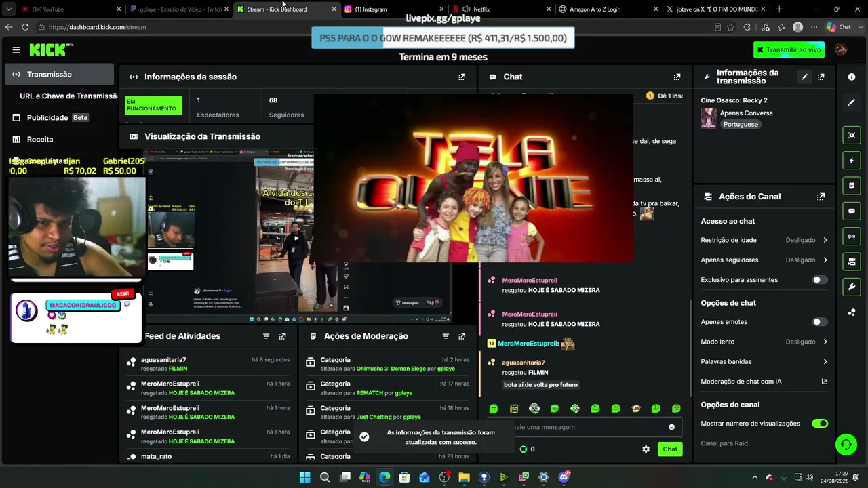Pop out the Chat panel
Image resolution: width=868 pixels, height=488 pixels.
point(677,77)
